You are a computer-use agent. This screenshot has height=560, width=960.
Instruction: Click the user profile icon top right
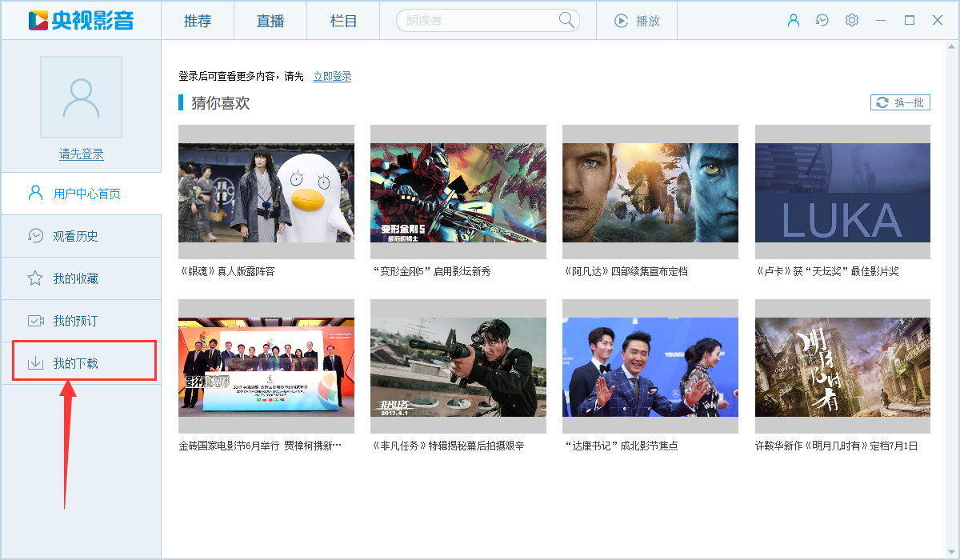[x=794, y=20]
